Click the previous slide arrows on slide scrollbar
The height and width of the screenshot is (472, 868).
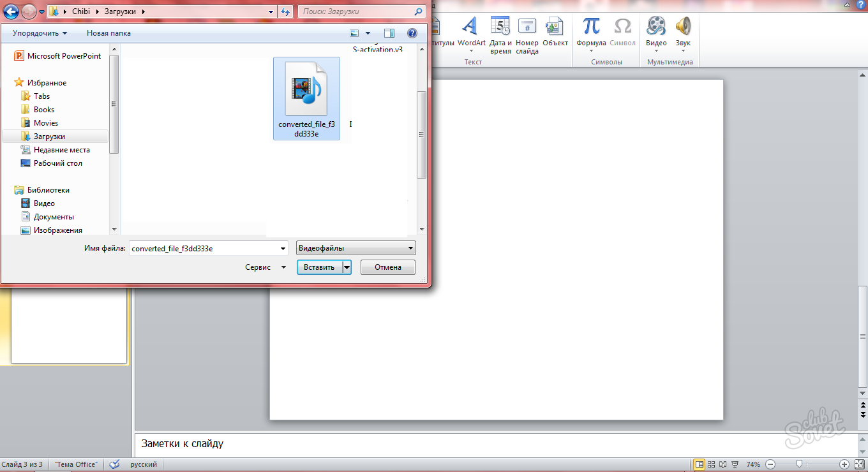click(862, 405)
